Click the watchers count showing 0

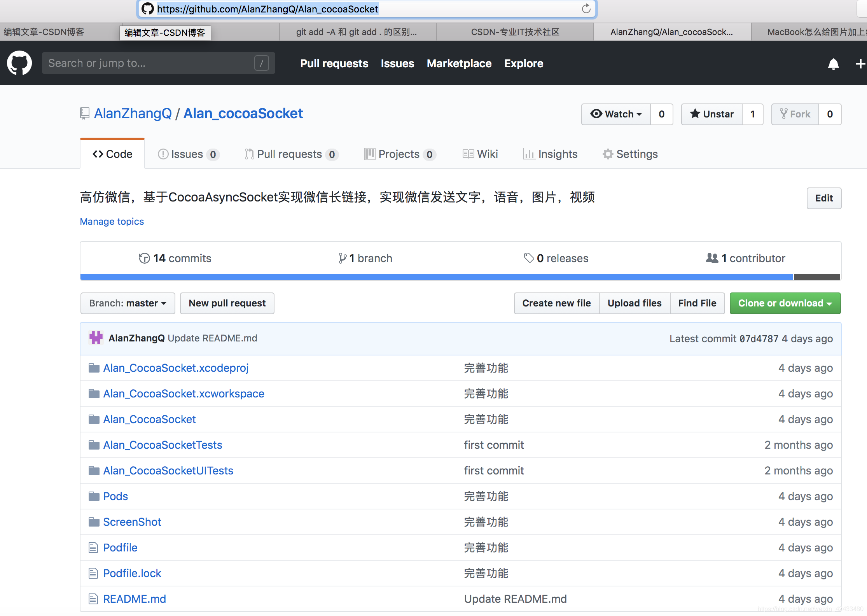(x=662, y=114)
